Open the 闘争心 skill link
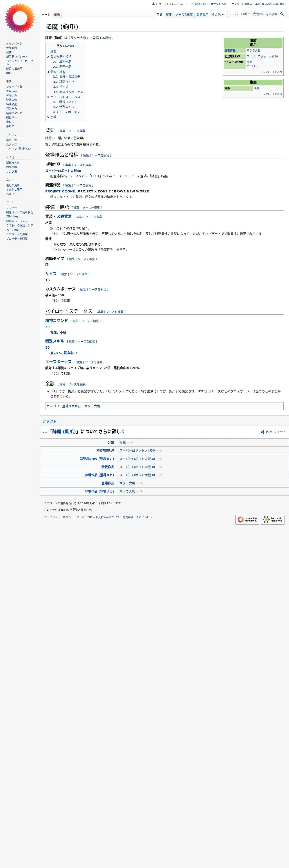Screen dimensions: 289x868 pyautogui.click(x=69, y=353)
